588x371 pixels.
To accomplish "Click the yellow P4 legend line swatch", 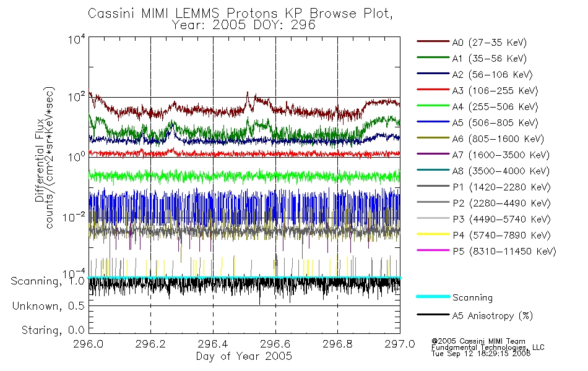I will tap(433, 234).
